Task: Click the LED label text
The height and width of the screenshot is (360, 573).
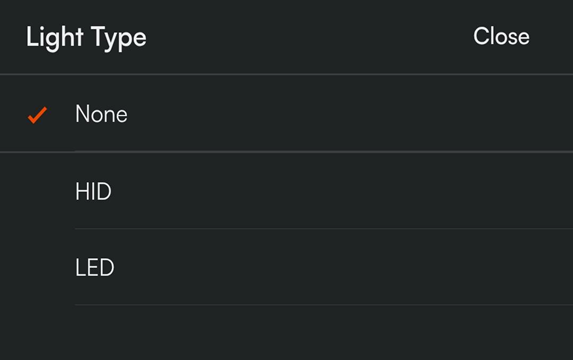Action: [x=95, y=268]
